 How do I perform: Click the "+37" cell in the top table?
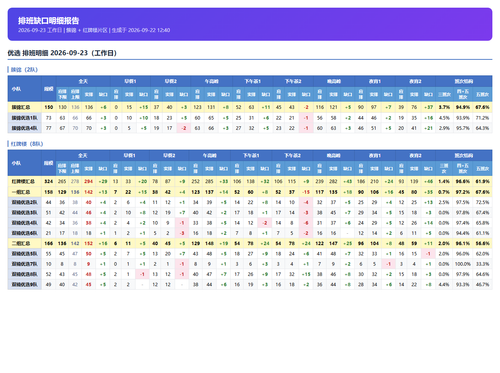pyautogui.click(x=428, y=107)
